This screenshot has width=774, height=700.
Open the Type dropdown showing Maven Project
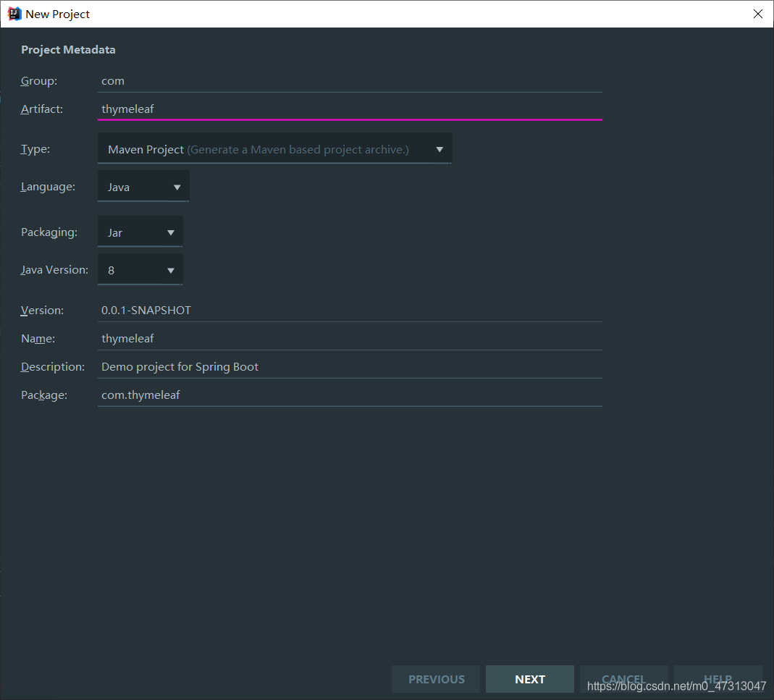tap(274, 148)
